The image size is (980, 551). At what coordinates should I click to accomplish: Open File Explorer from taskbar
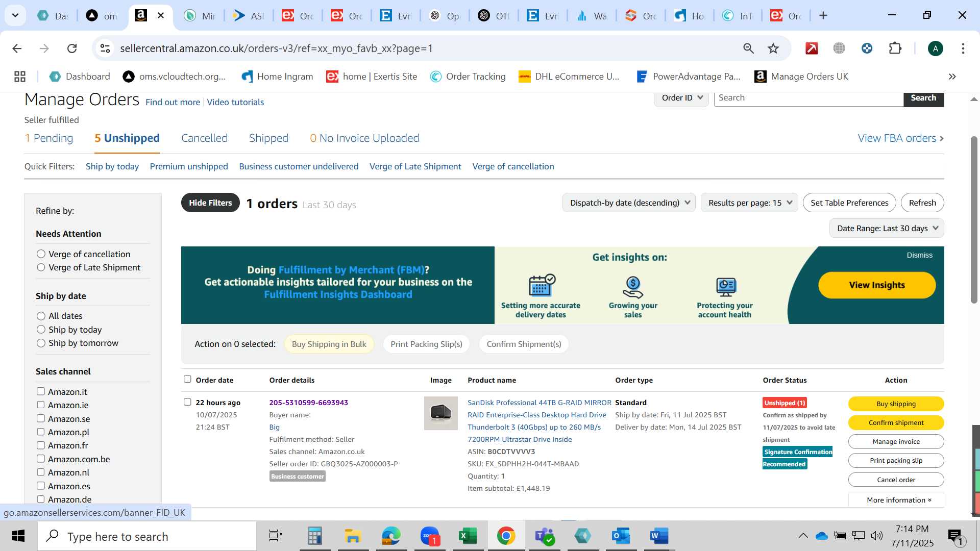coord(353,536)
